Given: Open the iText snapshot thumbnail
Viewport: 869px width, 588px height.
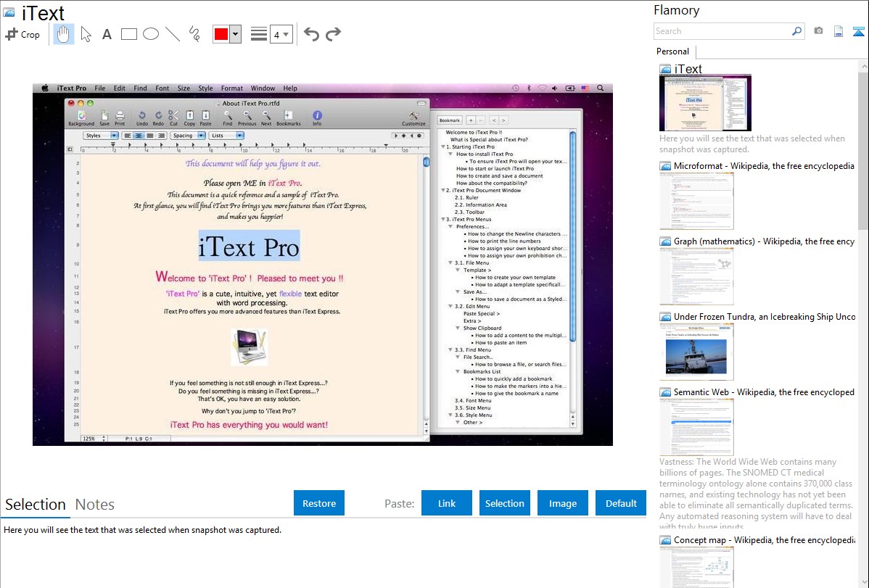Looking at the screenshot, I should click(x=705, y=103).
